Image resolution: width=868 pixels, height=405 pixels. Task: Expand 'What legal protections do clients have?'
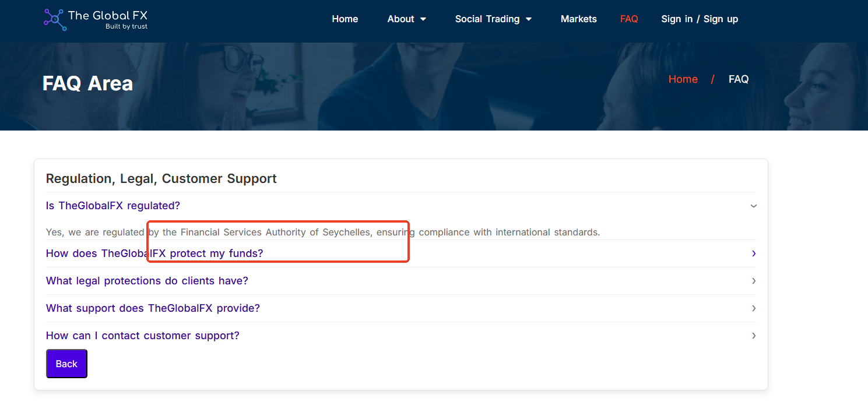point(400,281)
